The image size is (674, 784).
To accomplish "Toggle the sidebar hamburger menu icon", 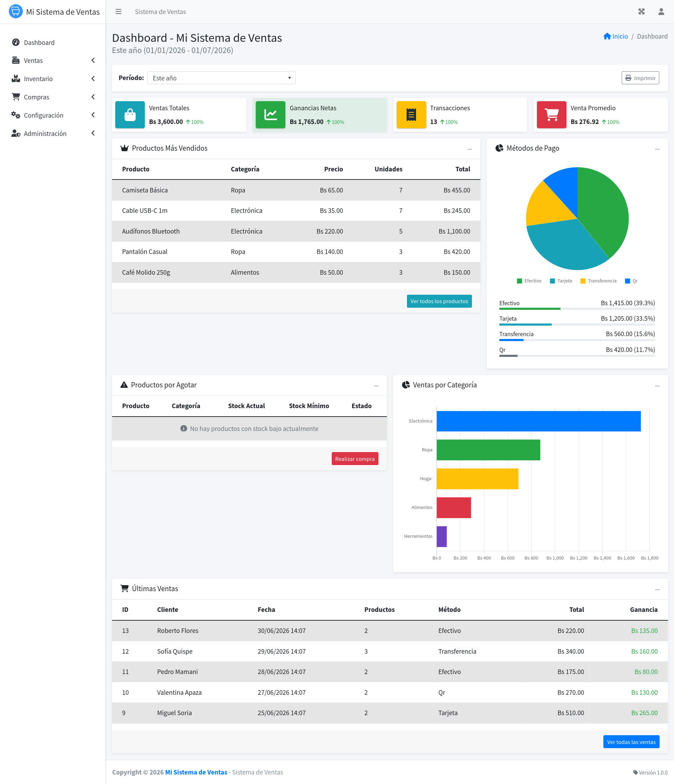I will click(118, 12).
